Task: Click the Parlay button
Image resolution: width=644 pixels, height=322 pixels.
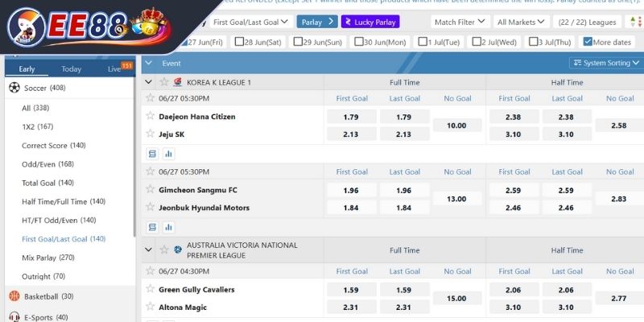Action: (317, 22)
